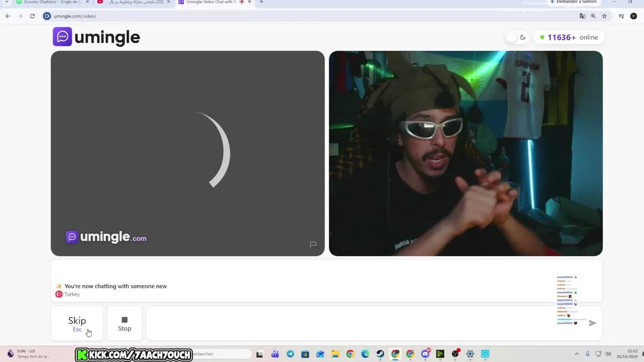
Task: Switch to the YouTube tab
Action: [x=133, y=2]
